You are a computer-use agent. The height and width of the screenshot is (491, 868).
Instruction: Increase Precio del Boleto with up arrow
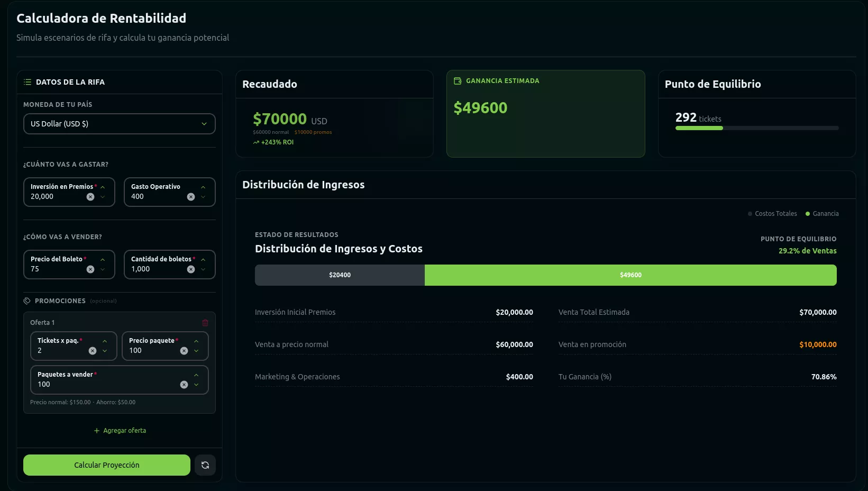[x=103, y=260]
